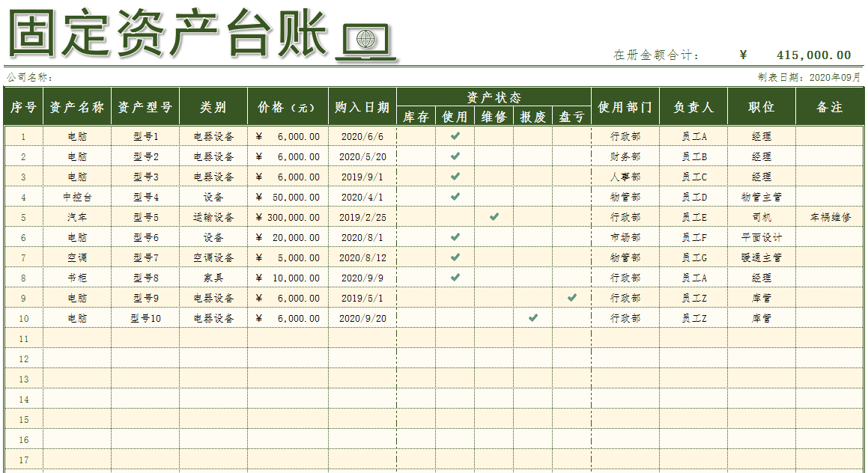
Task: Select the ¥50,000.00 price cell
Action: point(288,197)
